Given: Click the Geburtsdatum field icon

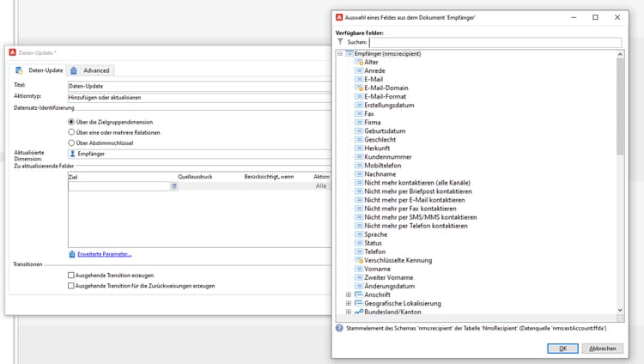Looking at the screenshot, I should pyautogui.click(x=359, y=131).
